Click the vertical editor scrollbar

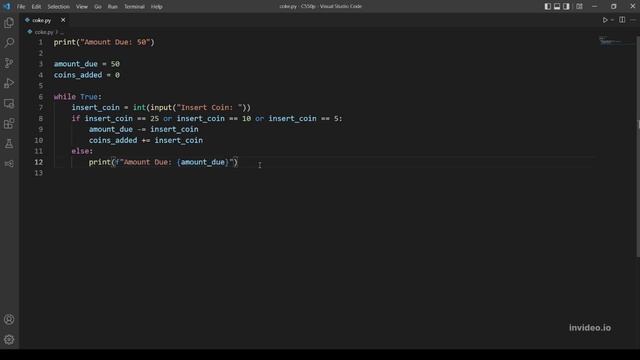point(638,147)
